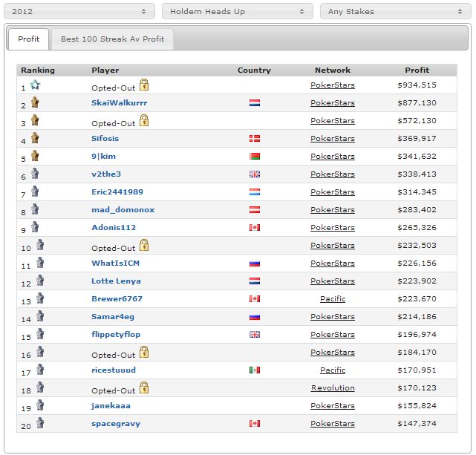Click the Netherlands flag beside SkaiWalkurrr
This screenshot has height=455, width=476.
(255, 103)
